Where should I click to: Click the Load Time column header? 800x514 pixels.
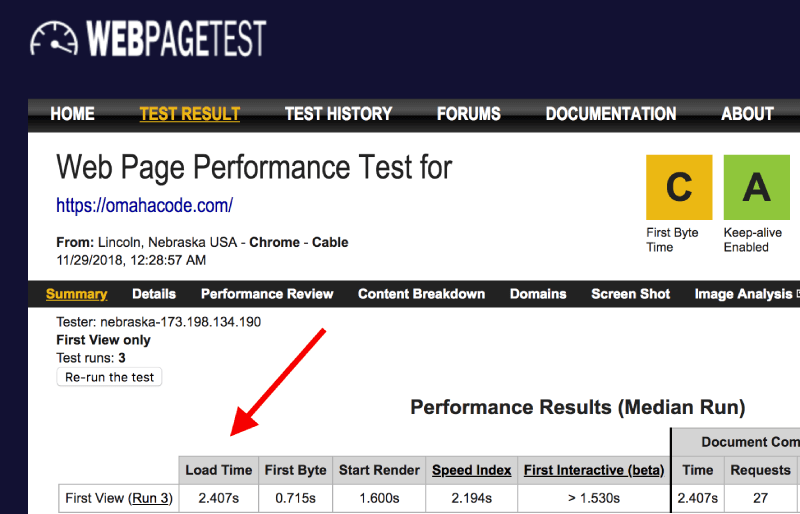point(219,470)
